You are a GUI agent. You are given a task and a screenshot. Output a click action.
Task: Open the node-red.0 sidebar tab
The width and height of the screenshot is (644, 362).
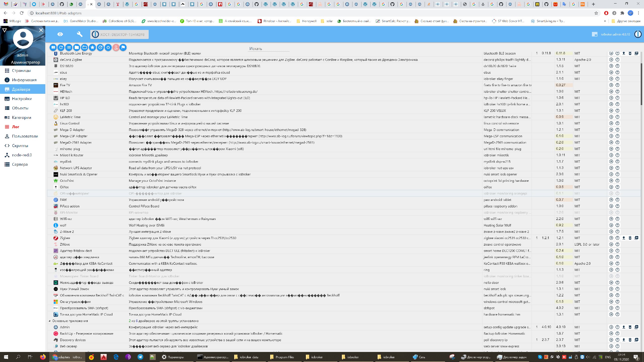pyautogui.click(x=23, y=155)
